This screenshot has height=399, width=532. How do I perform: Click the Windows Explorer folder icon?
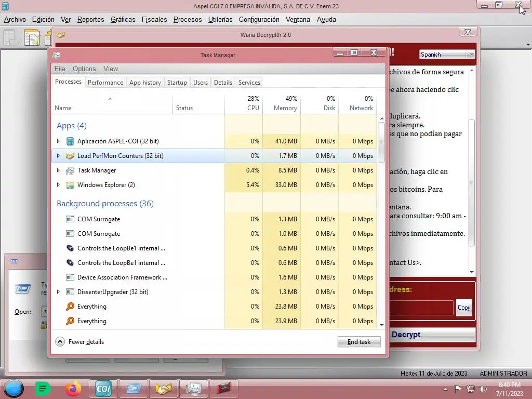click(70, 185)
